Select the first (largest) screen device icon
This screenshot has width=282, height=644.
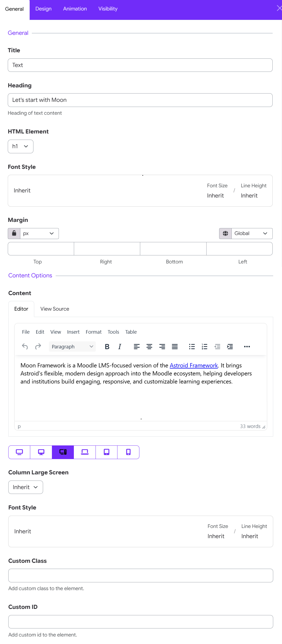pos(19,452)
